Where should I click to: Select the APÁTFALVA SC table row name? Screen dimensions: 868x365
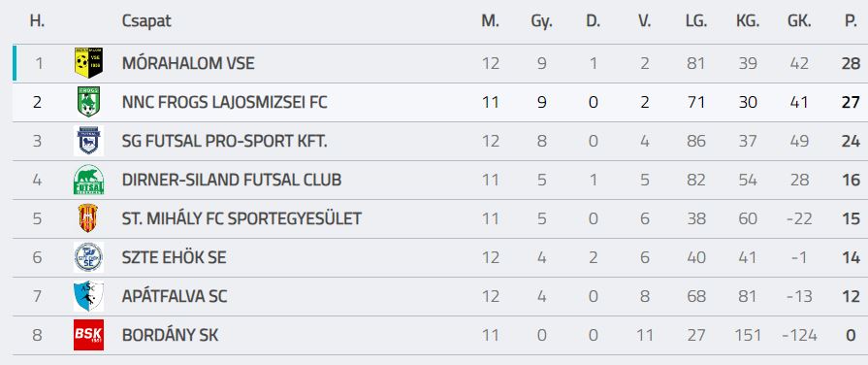tap(175, 296)
